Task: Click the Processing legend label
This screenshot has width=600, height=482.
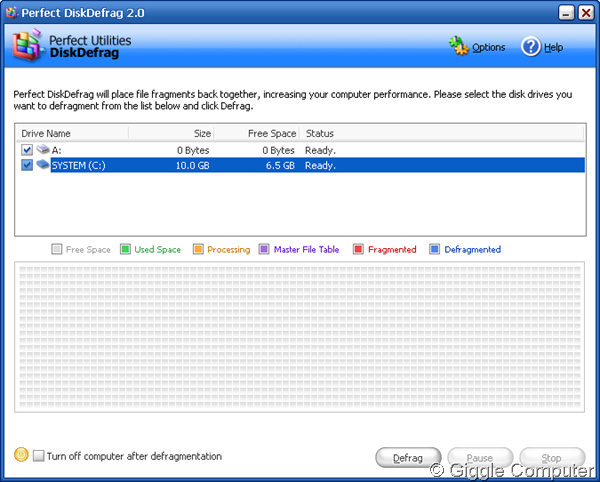Action: [229, 250]
